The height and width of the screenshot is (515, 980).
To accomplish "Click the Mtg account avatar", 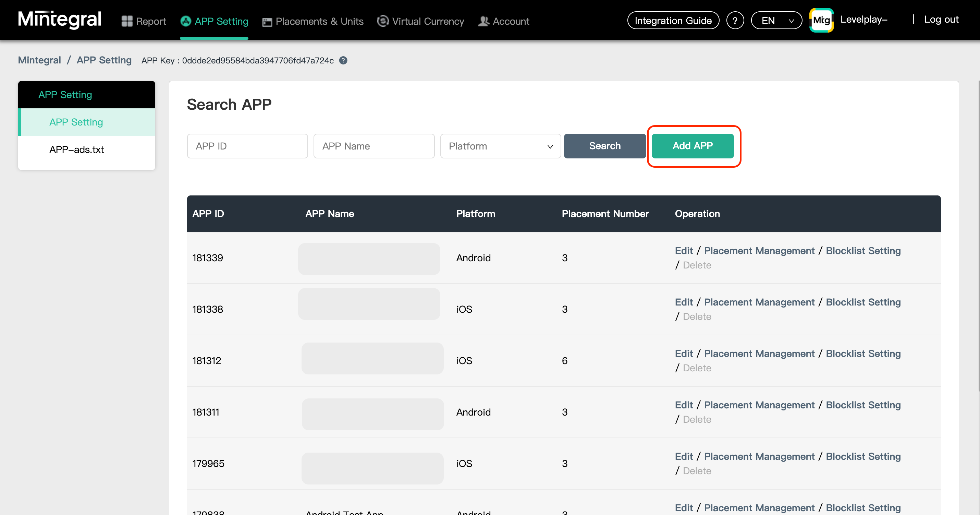I will [821, 20].
